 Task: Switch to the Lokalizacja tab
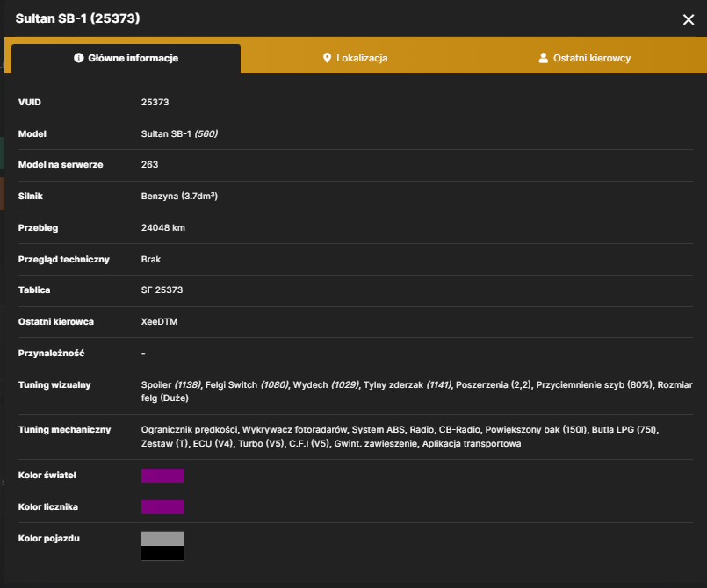pos(356,58)
